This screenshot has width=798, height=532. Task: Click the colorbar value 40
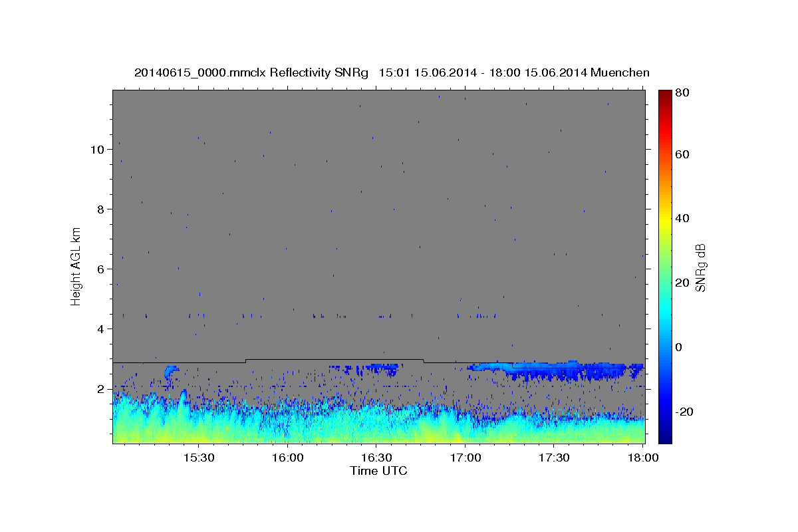[682, 218]
